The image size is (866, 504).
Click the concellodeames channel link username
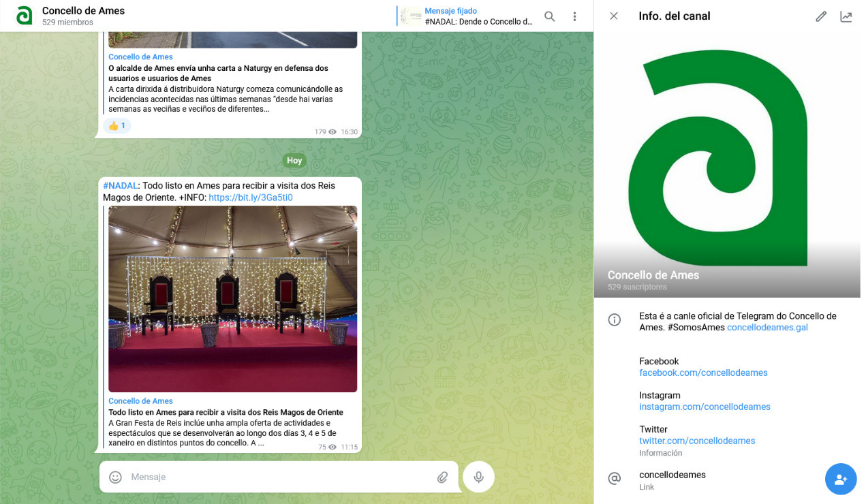pos(672,475)
